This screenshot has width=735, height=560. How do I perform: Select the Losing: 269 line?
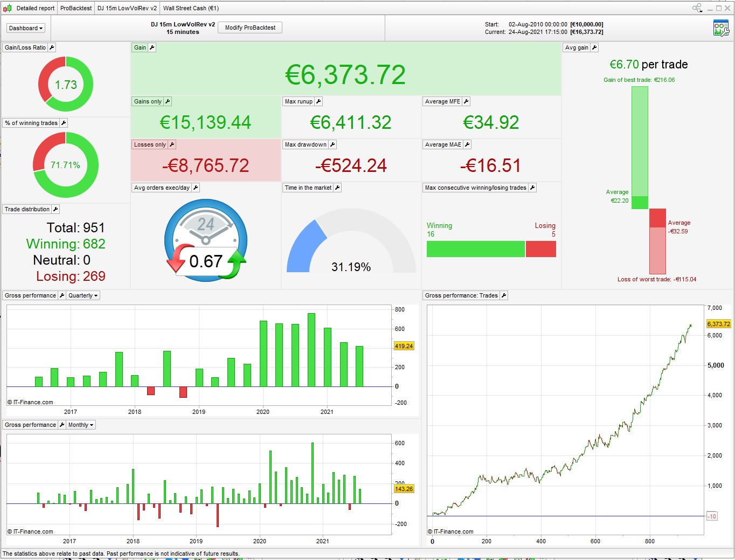(71, 276)
